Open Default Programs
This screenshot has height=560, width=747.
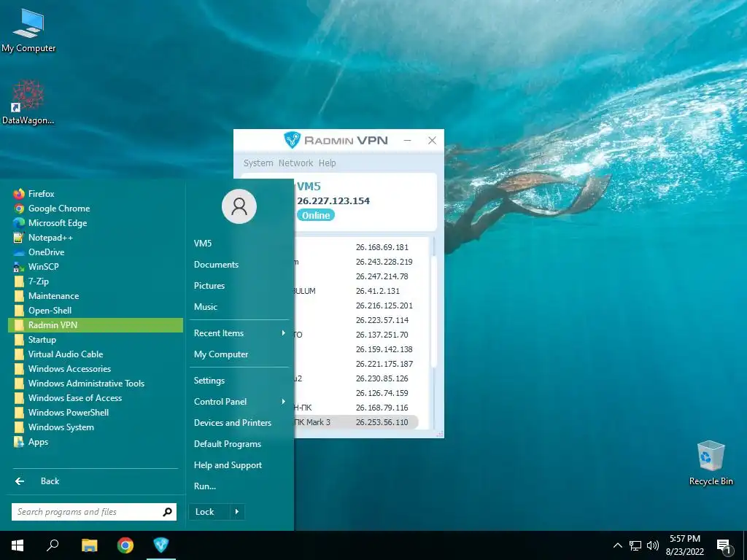[228, 444]
